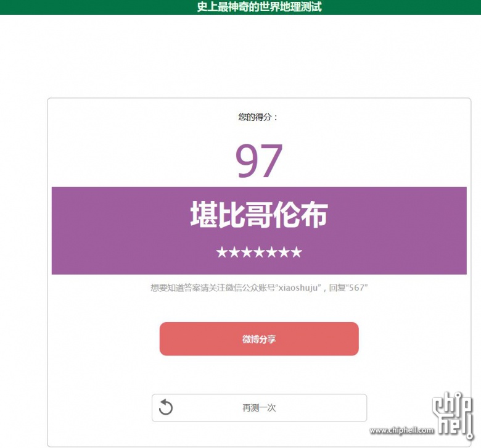This screenshot has height=448, width=481.
Task: Click the xiaoshuju WeChat account hint text
Action: [x=259, y=288]
